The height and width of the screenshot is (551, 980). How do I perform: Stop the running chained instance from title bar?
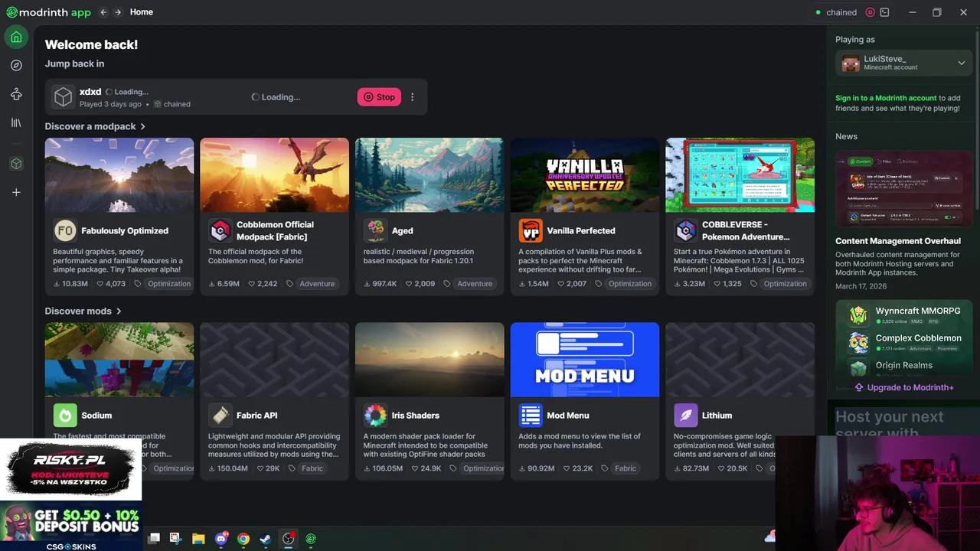click(870, 12)
